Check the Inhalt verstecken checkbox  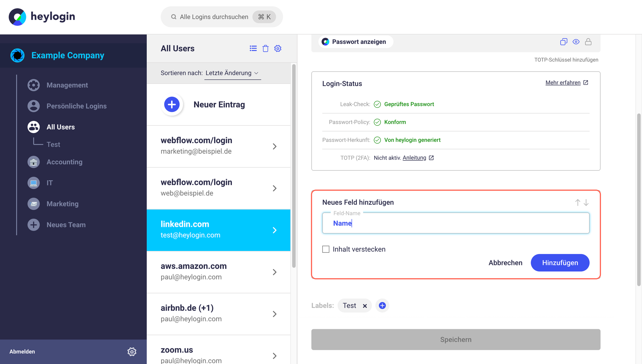coord(326,249)
